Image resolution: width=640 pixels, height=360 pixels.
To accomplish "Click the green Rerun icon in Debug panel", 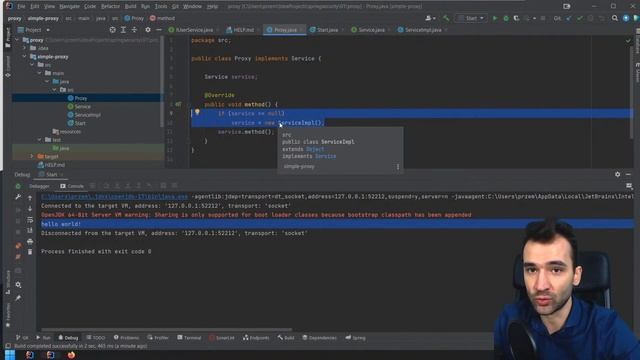I will click(18, 186).
